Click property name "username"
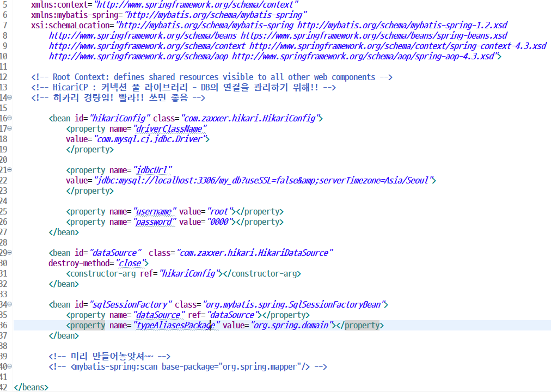The height and width of the screenshot is (392, 551). coord(155,211)
